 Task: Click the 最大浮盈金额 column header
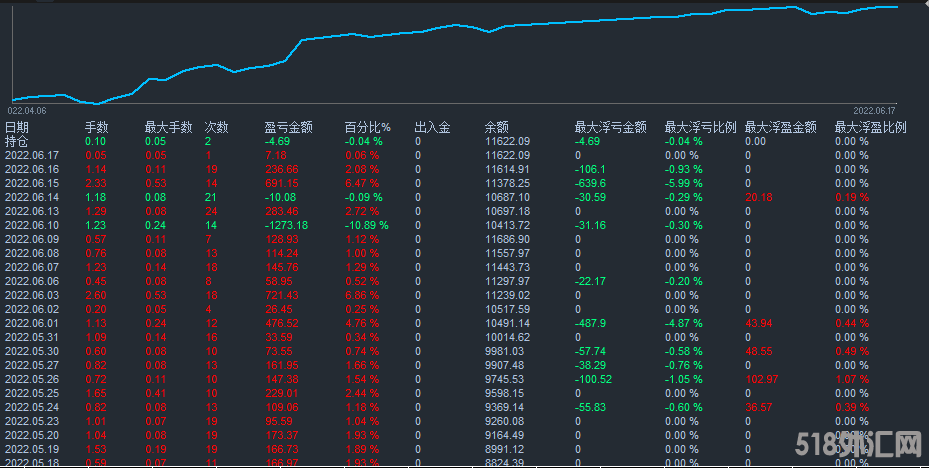(x=780, y=127)
